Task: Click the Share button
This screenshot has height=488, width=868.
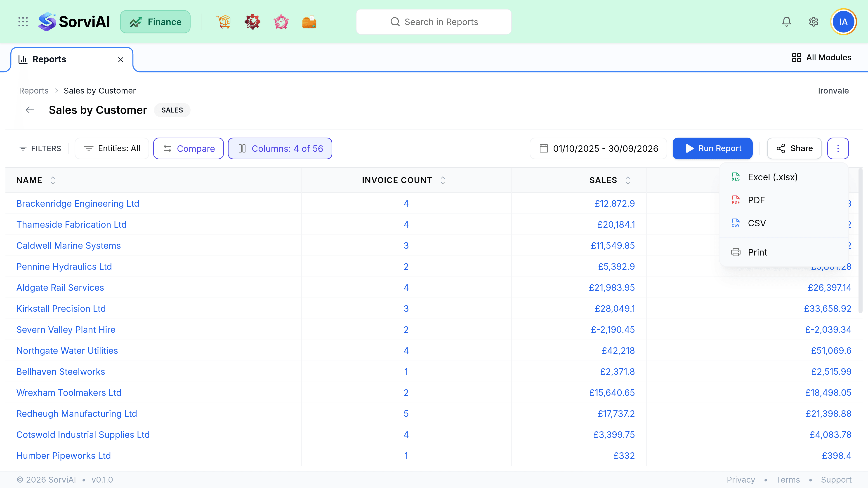Action: (x=795, y=148)
